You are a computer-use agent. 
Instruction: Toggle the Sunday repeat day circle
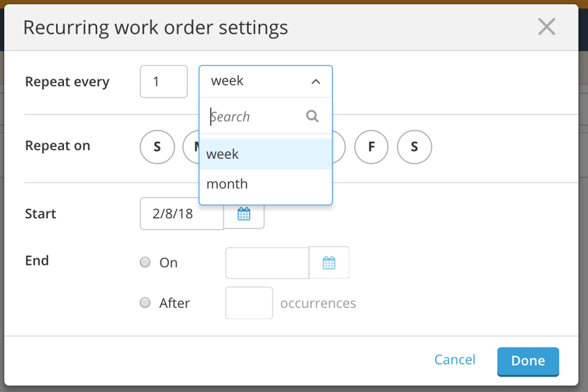tap(157, 147)
